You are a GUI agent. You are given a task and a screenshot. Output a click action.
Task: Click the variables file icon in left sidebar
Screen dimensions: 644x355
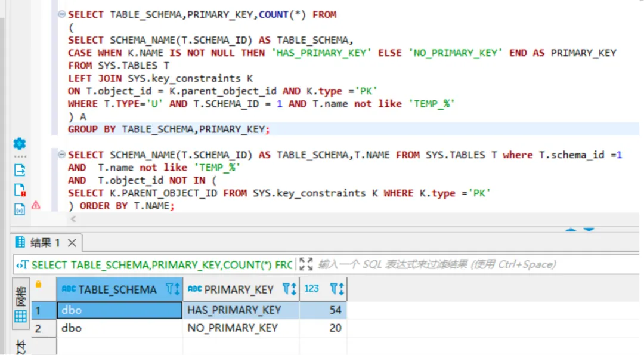(20, 209)
